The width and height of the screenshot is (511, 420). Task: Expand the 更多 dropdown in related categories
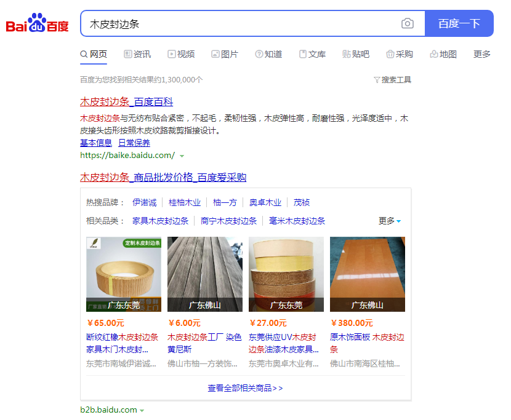tap(390, 221)
